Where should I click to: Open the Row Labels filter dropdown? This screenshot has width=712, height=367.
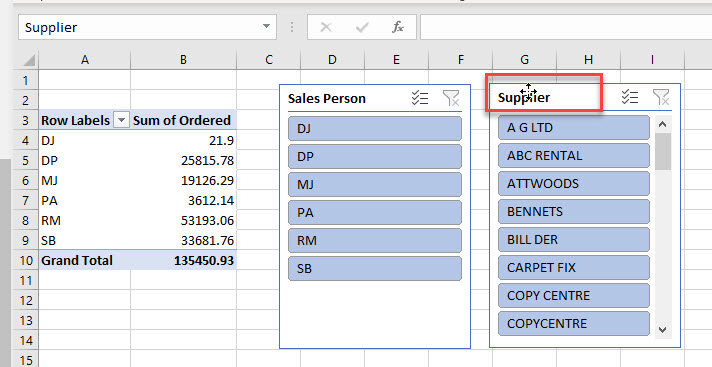pyautogui.click(x=121, y=120)
